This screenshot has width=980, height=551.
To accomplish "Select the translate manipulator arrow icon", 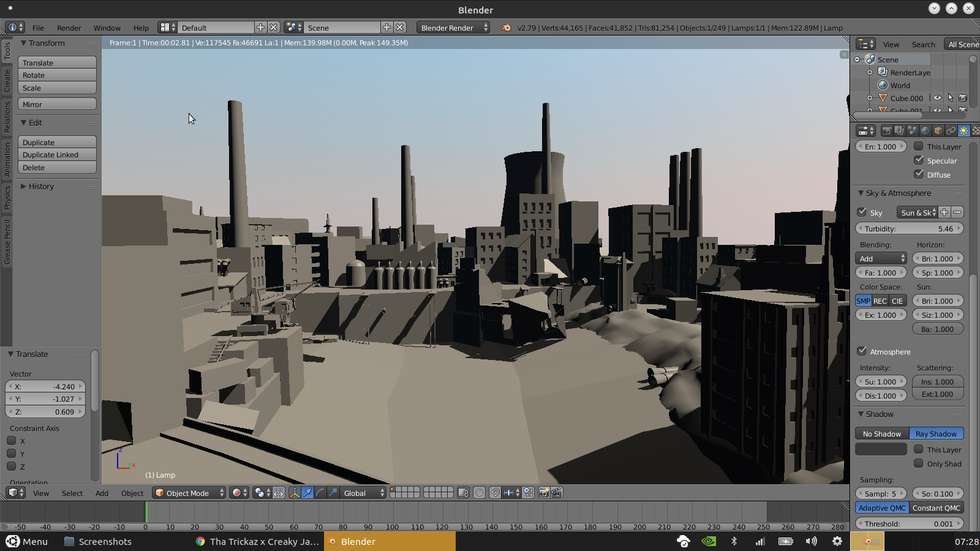I will tap(307, 493).
